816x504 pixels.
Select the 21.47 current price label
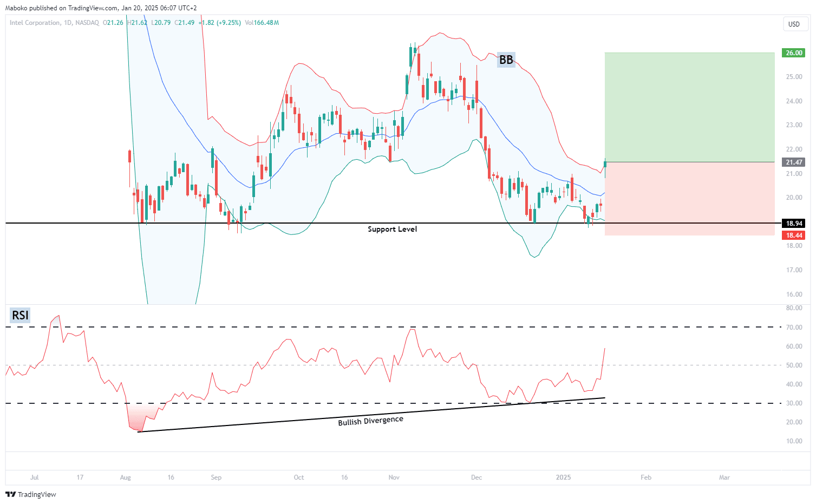794,162
